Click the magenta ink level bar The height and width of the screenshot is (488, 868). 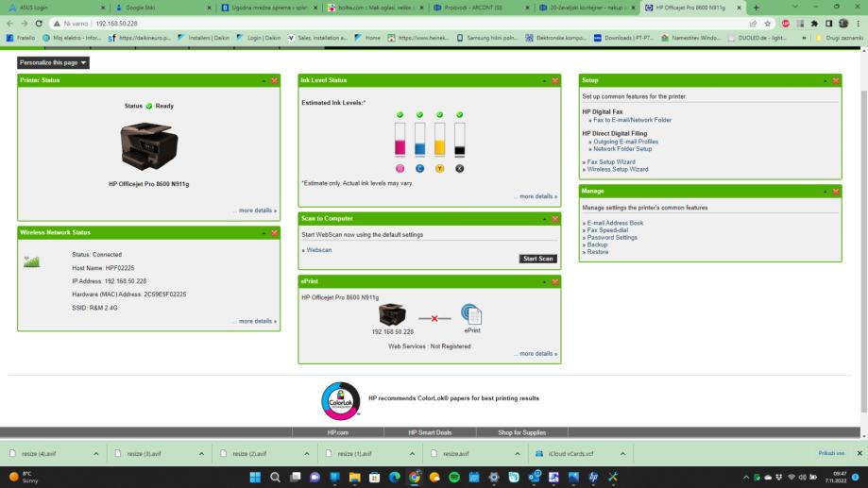[x=400, y=139]
